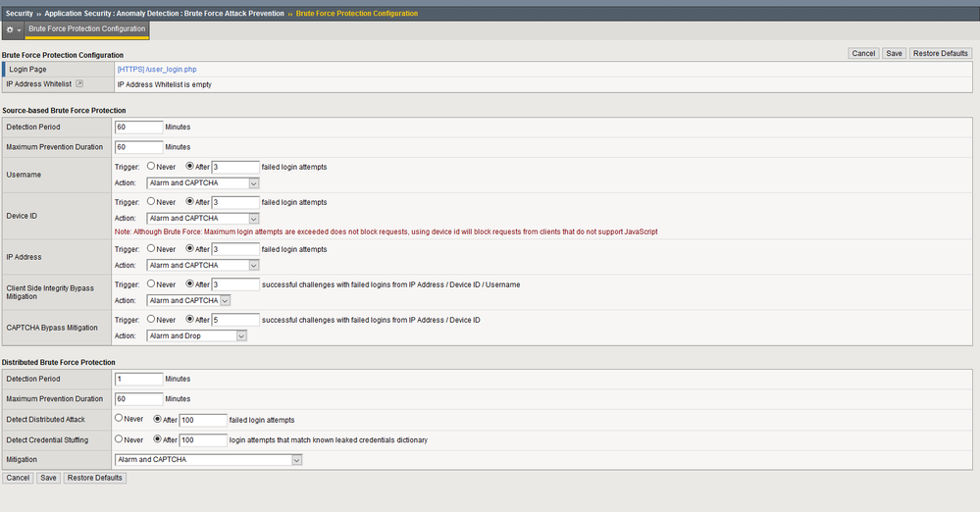Image resolution: width=980 pixels, height=512 pixels.
Task: Open CAPTCHA Bypass Action Alarm and Drop dropdown
Action: pyautogui.click(x=196, y=335)
